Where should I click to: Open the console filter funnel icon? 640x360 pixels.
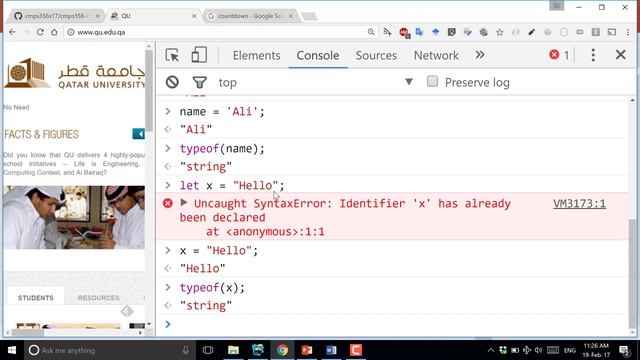[200, 82]
